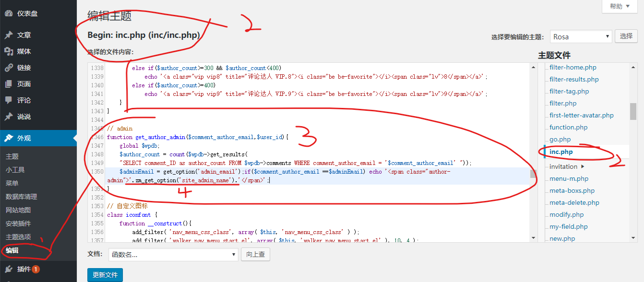Click the 插件 plugin icon
644x282 pixels.
tap(9, 269)
